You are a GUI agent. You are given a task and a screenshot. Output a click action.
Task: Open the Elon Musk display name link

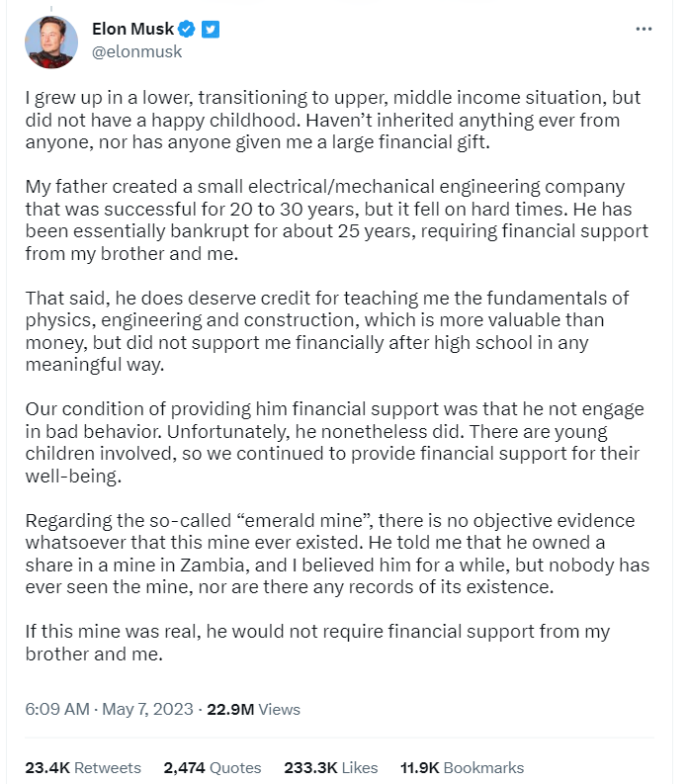[x=131, y=30]
